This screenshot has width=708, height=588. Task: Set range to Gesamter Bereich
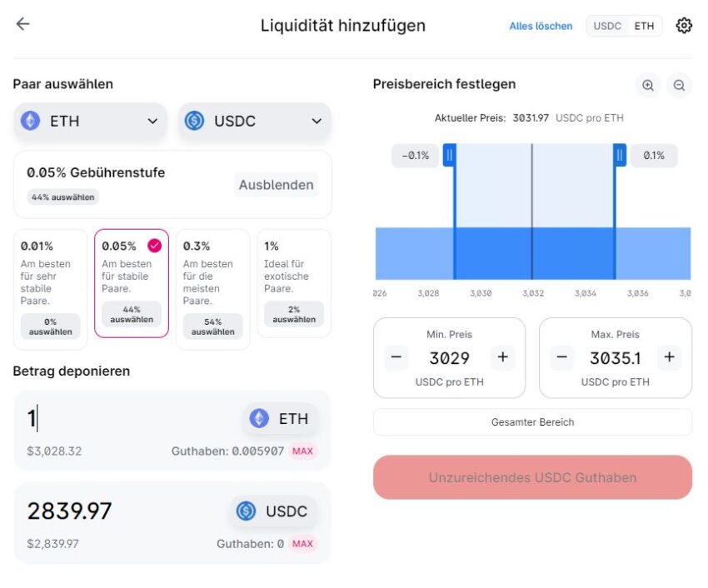[x=532, y=421]
